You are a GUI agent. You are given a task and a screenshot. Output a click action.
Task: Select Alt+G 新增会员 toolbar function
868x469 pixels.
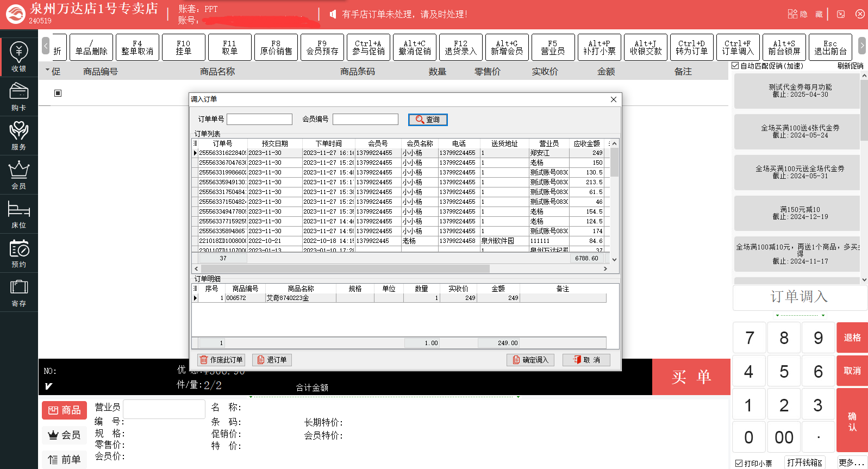tap(507, 47)
